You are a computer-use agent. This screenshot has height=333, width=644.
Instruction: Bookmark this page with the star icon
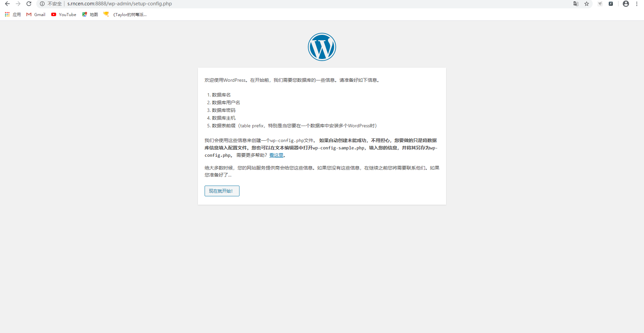pos(587,4)
